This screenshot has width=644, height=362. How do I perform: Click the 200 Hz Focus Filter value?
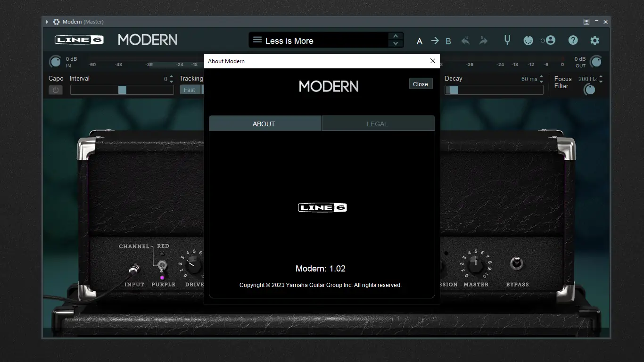click(x=587, y=79)
